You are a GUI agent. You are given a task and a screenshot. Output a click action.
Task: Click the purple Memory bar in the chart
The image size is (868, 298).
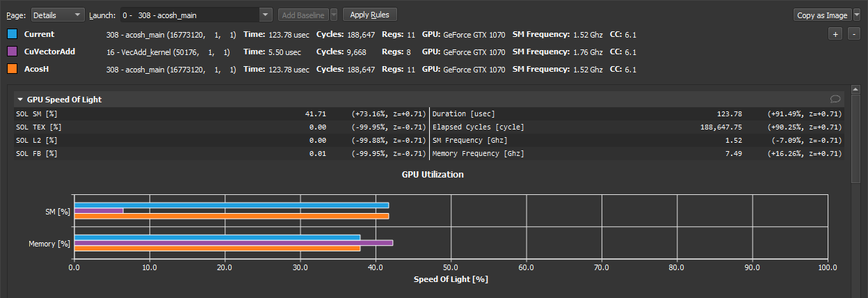point(234,243)
